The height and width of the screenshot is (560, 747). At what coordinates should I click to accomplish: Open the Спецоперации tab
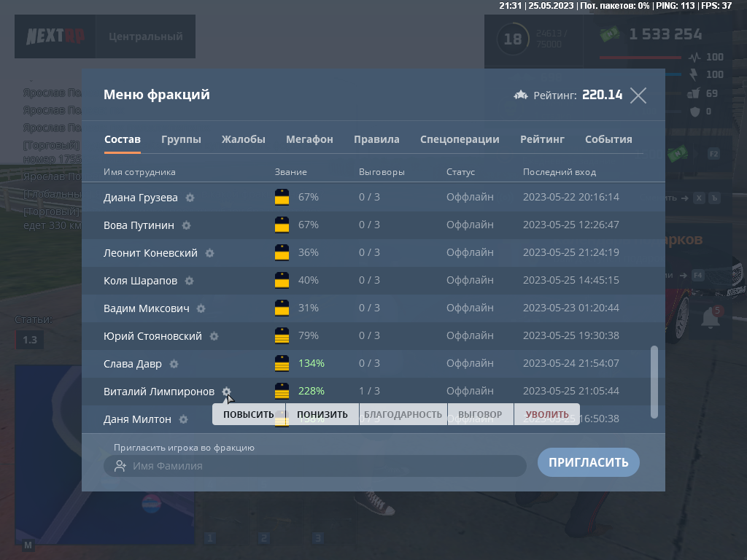[x=460, y=139]
